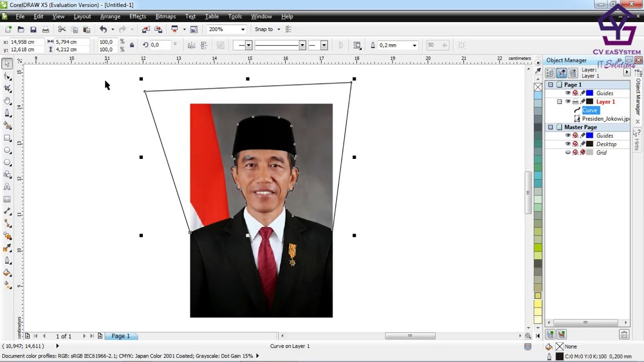
Task: Select the Ellipse tool
Action: tap(7, 150)
